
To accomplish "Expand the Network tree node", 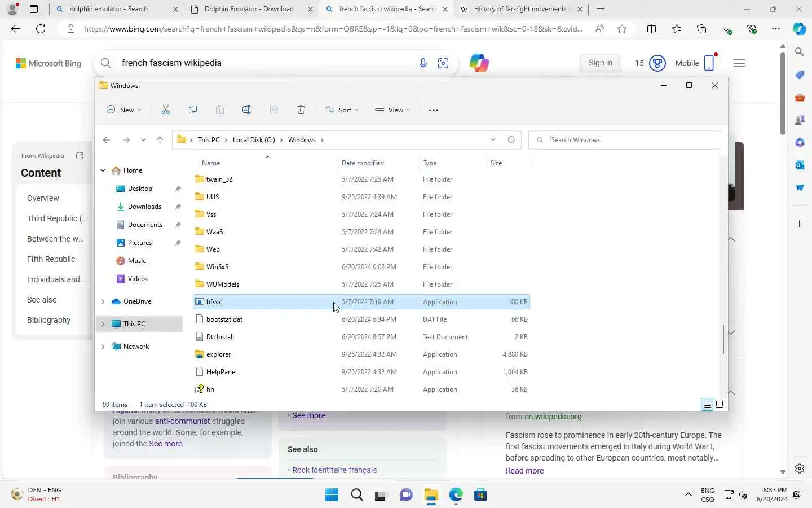I will click(x=103, y=347).
